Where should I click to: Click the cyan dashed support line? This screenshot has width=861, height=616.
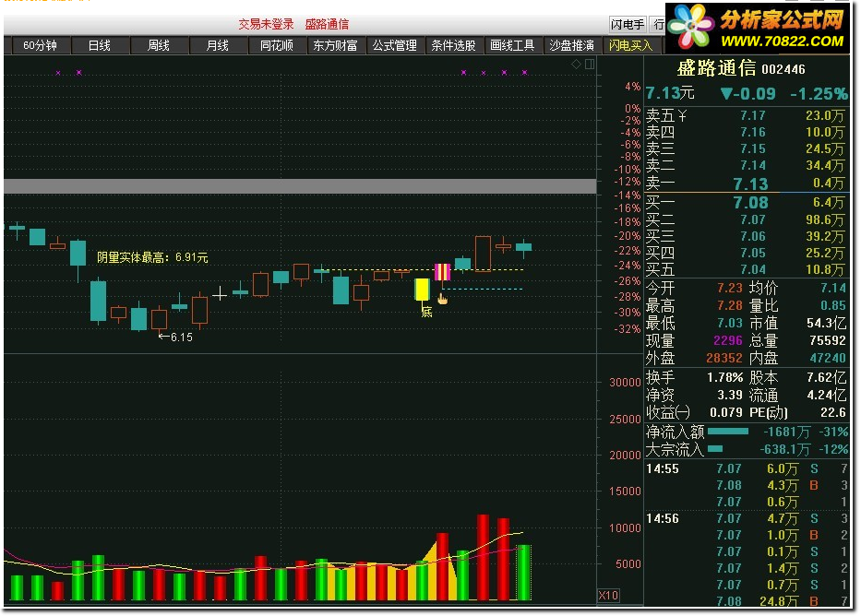pos(483,289)
